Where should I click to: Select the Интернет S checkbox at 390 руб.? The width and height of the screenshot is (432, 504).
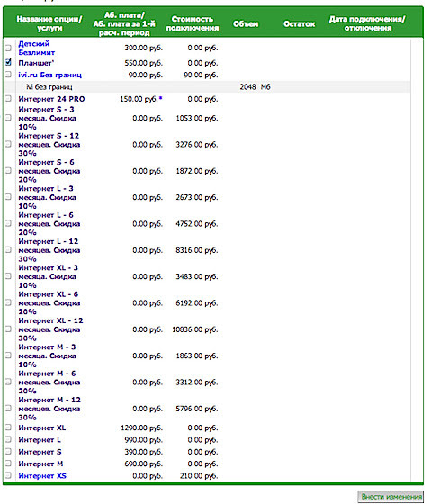click(x=8, y=452)
